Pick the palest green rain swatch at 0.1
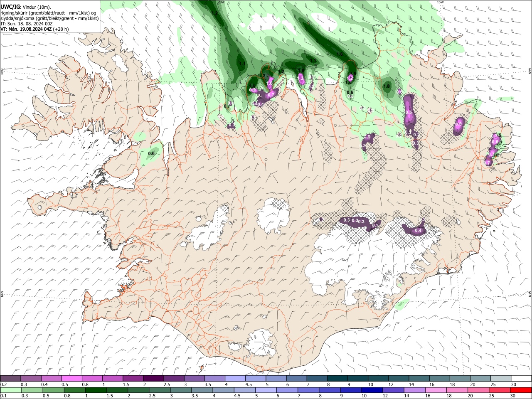The width and height of the screenshot is (532, 399). [x=11, y=390]
